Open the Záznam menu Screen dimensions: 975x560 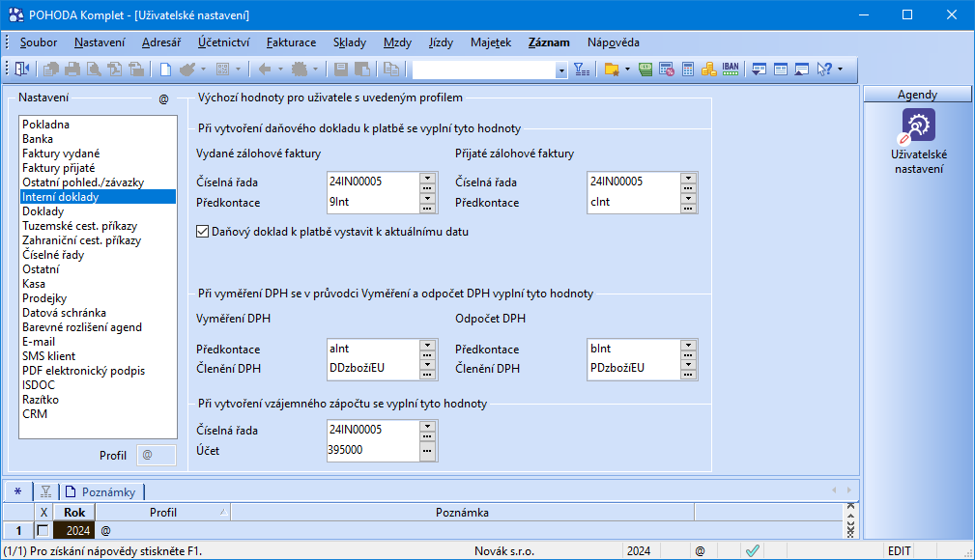pyautogui.click(x=549, y=42)
